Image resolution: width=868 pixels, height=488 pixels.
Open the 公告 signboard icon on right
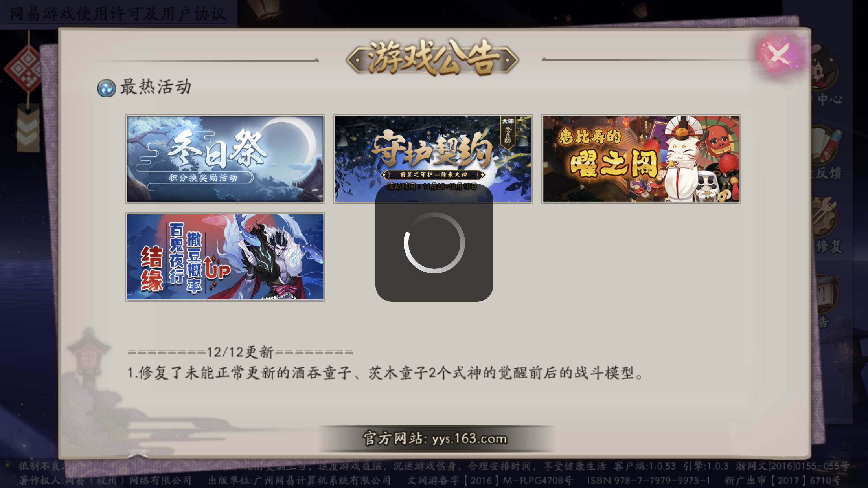[826, 293]
